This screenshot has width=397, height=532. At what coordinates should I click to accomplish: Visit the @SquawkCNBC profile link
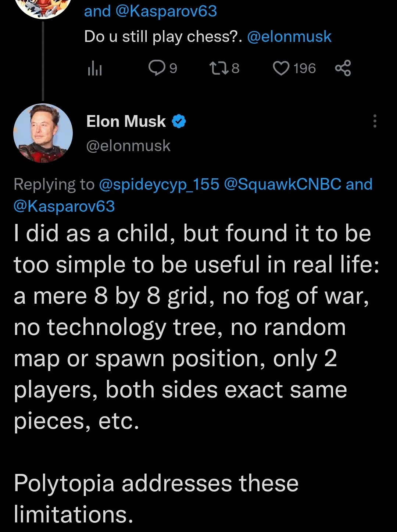tap(282, 185)
